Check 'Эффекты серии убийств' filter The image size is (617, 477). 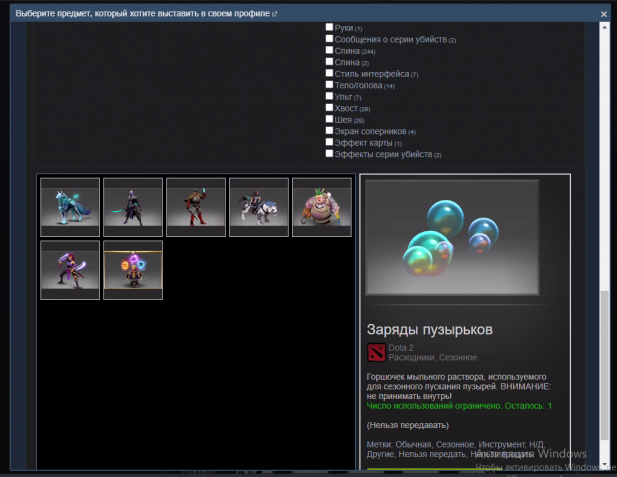click(x=329, y=153)
